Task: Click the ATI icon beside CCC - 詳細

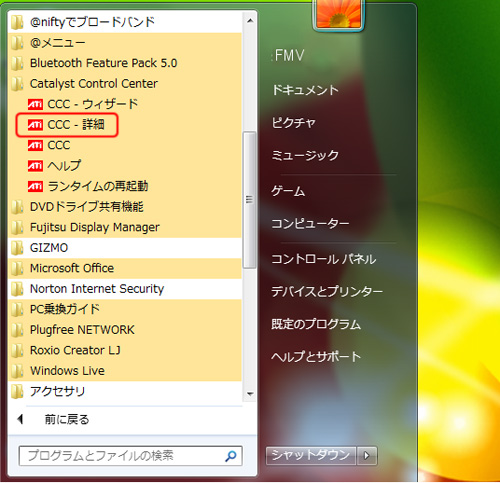Action: pyautogui.click(x=35, y=125)
